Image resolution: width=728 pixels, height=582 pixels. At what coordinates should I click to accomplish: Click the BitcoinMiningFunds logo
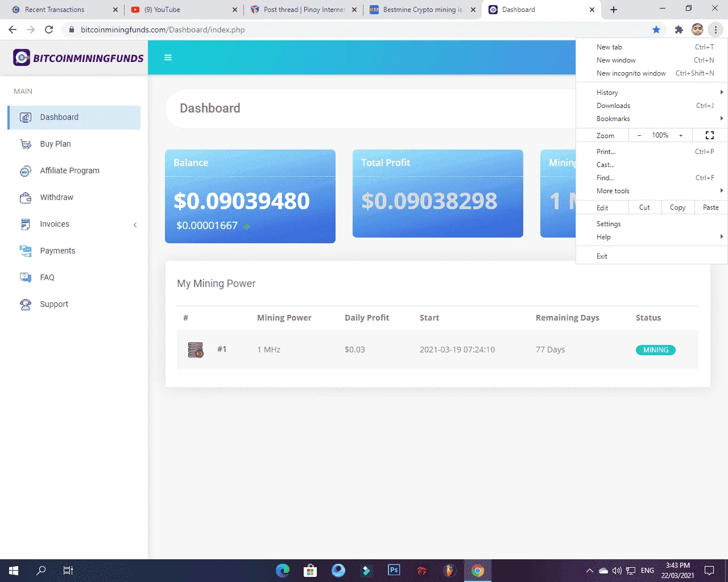(78, 57)
